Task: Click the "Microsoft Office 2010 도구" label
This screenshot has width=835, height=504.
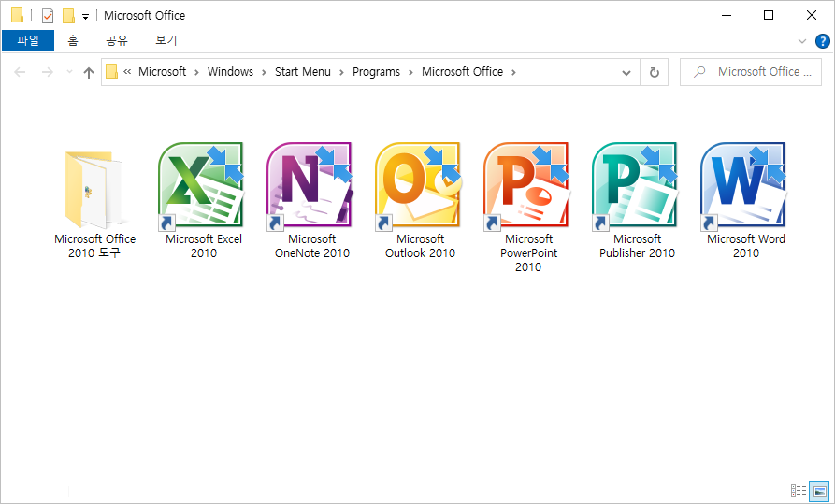Action: [94, 246]
